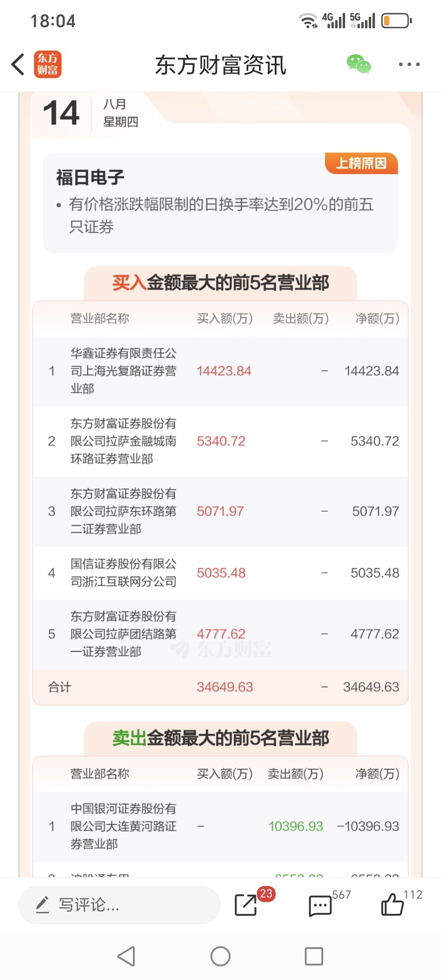This screenshot has height=980, width=441.
Task: Open the three-dot more menu
Action: (409, 64)
